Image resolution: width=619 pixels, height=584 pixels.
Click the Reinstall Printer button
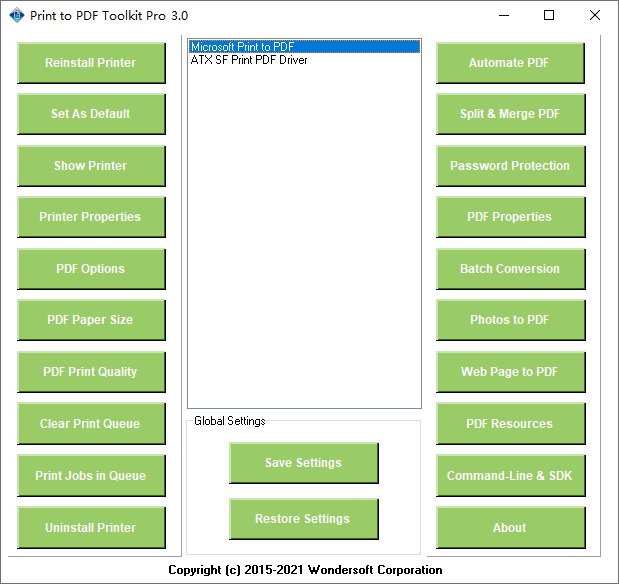[x=91, y=63]
